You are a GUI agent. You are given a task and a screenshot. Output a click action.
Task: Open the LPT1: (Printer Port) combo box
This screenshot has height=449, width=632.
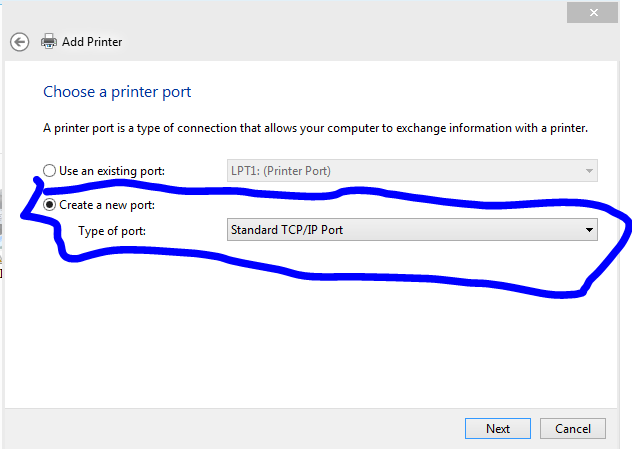tap(400, 171)
